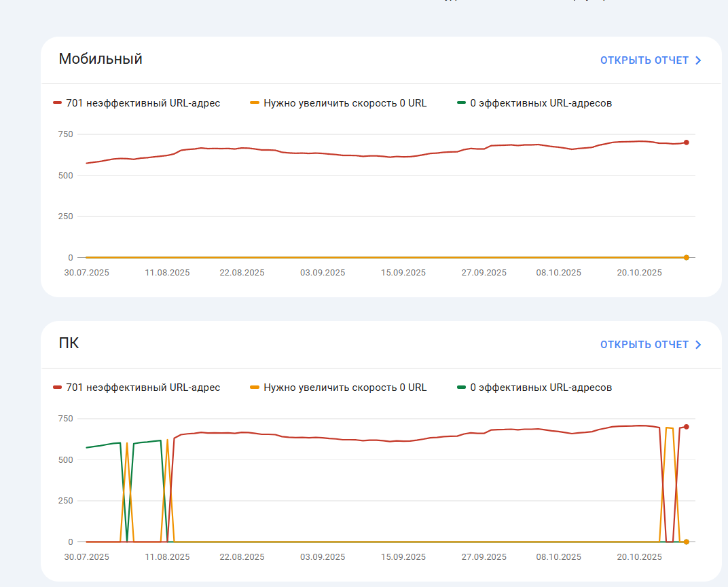Click the red endpoint dot on the ПК chart
This screenshot has height=587, width=728.
pos(687,427)
